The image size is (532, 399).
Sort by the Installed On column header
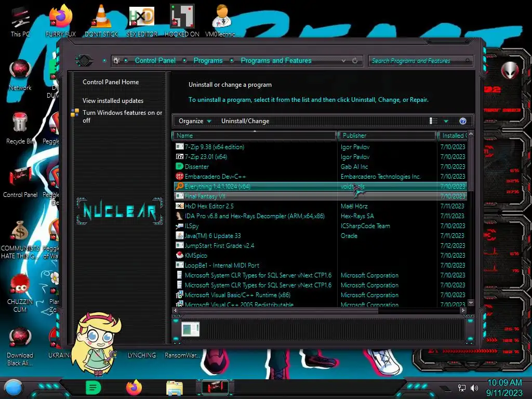click(453, 136)
